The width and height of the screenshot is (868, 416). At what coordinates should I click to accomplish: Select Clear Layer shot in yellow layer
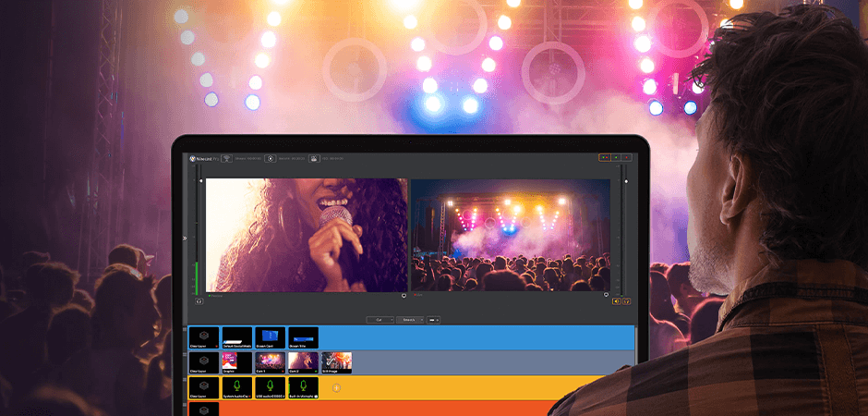[204, 387]
